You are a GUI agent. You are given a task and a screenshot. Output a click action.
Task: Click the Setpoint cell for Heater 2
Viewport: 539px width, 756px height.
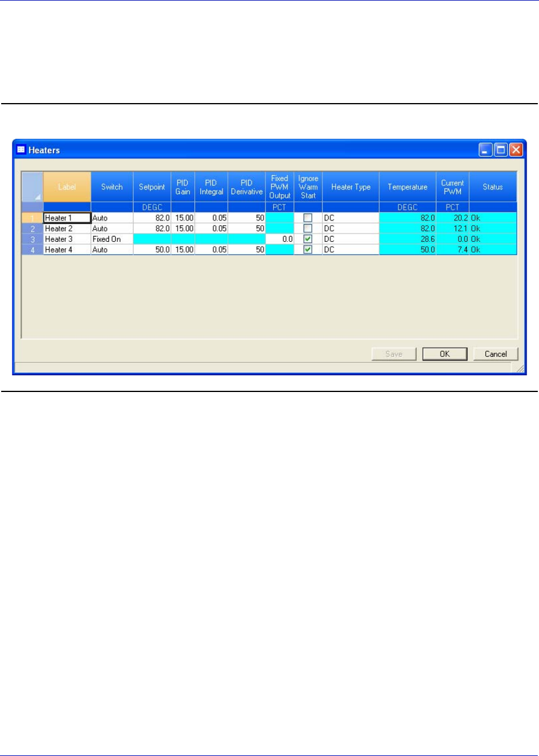pos(152,229)
